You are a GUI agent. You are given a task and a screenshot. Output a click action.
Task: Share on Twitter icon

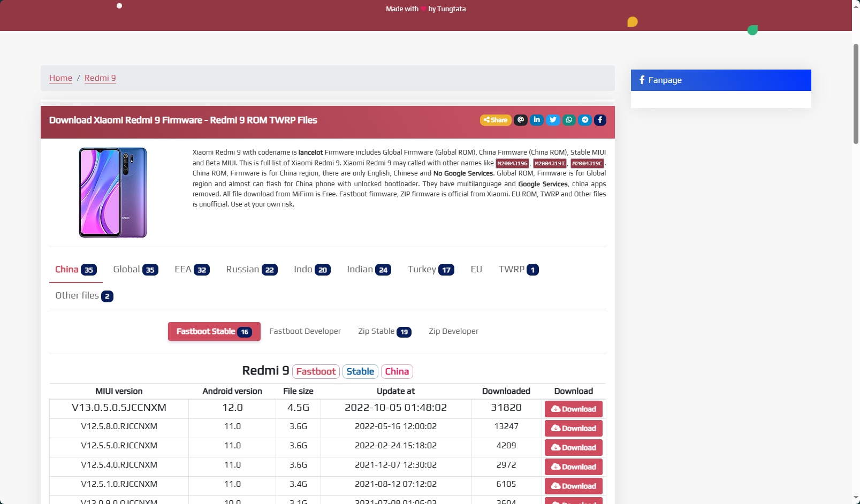click(x=553, y=120)
